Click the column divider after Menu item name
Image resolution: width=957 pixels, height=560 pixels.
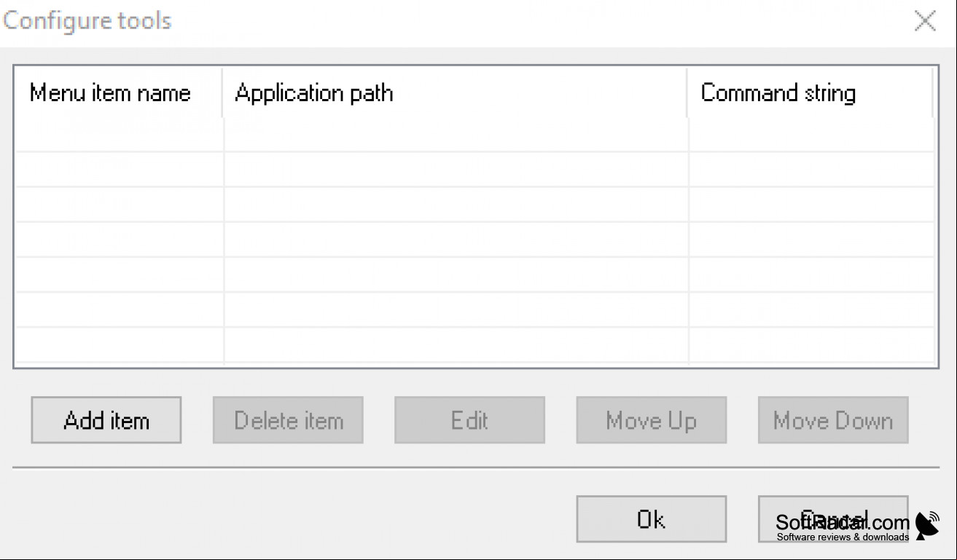[222, 93]
